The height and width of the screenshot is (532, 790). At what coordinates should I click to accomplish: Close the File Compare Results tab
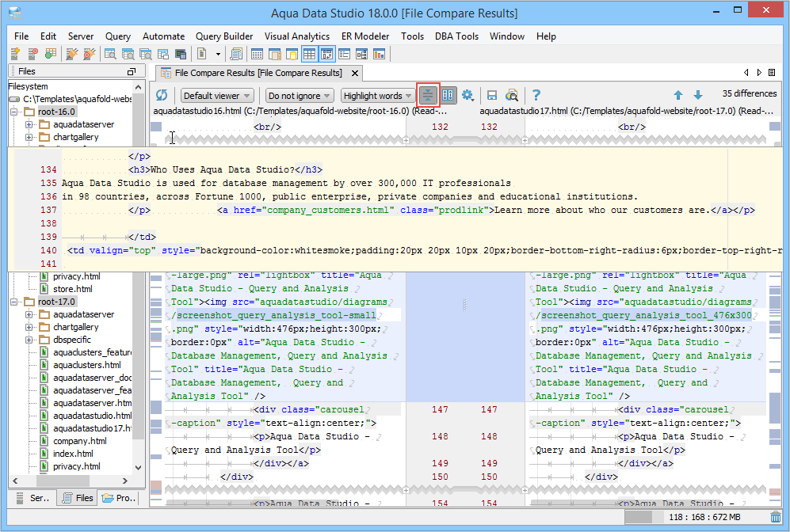[x=354, y=73]
